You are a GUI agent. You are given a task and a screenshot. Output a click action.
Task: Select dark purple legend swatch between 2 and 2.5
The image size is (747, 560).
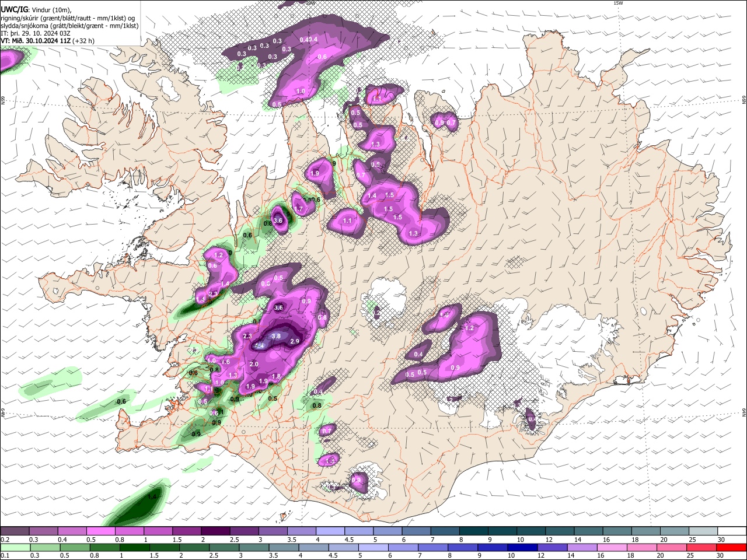215,531
